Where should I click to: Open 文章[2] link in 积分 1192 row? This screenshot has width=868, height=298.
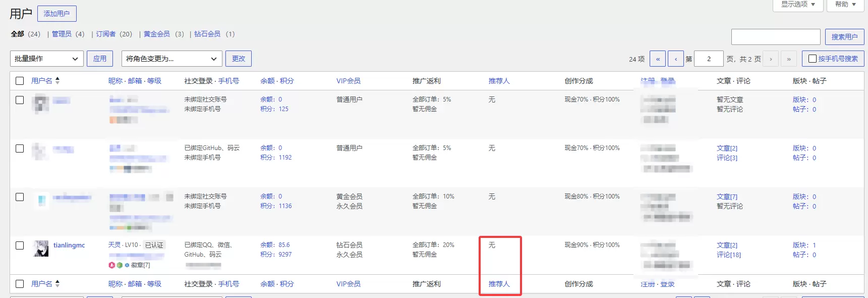[727, 148]
